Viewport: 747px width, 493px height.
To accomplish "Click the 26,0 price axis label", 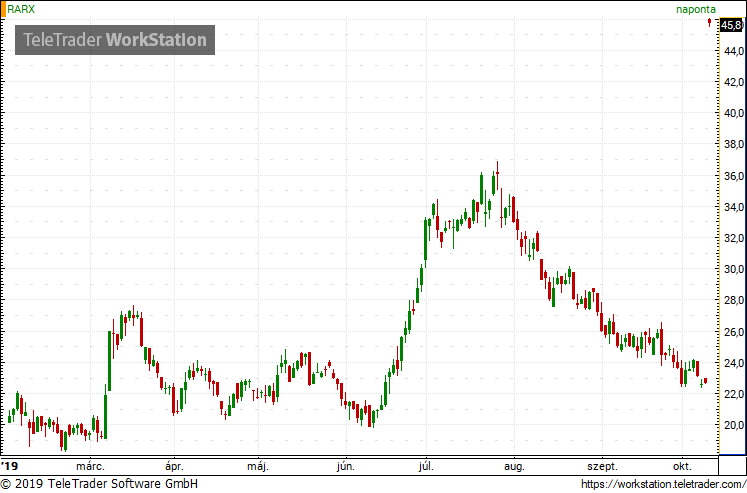I will (734, 332).
